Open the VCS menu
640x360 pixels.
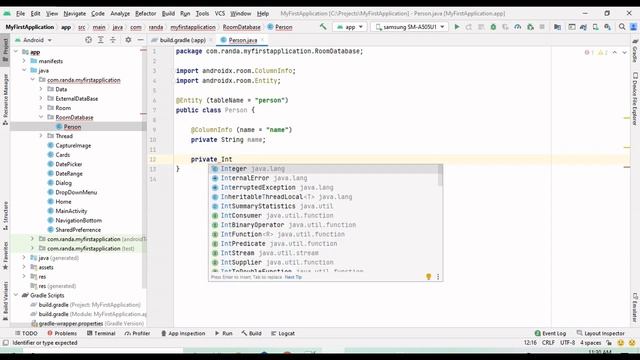[220, 13]
